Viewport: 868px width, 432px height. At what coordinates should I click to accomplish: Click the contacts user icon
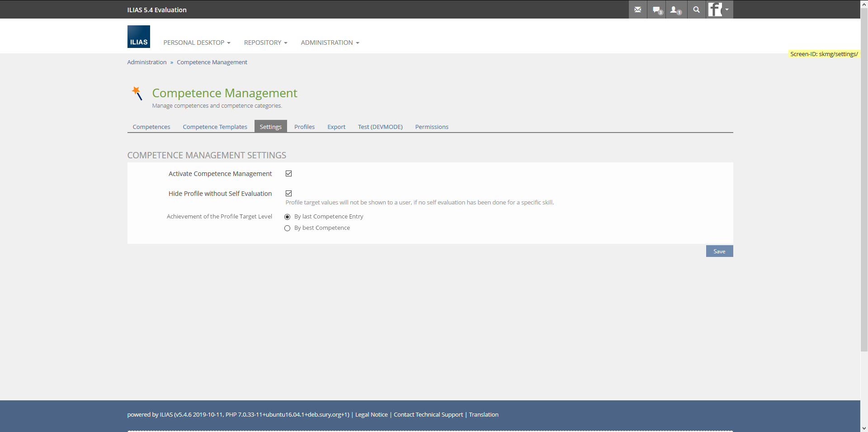point(675,9)
